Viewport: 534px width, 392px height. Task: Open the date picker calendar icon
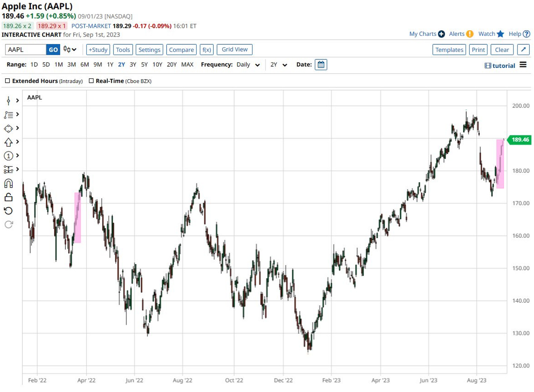tap(321, 65)
